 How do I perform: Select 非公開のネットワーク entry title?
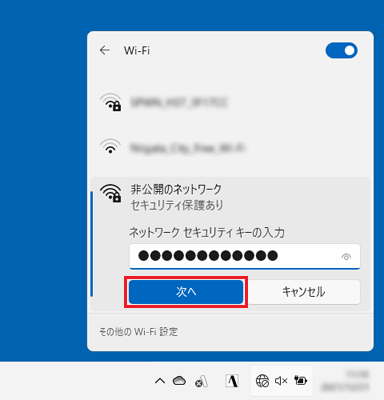click(x=176, y=190)
